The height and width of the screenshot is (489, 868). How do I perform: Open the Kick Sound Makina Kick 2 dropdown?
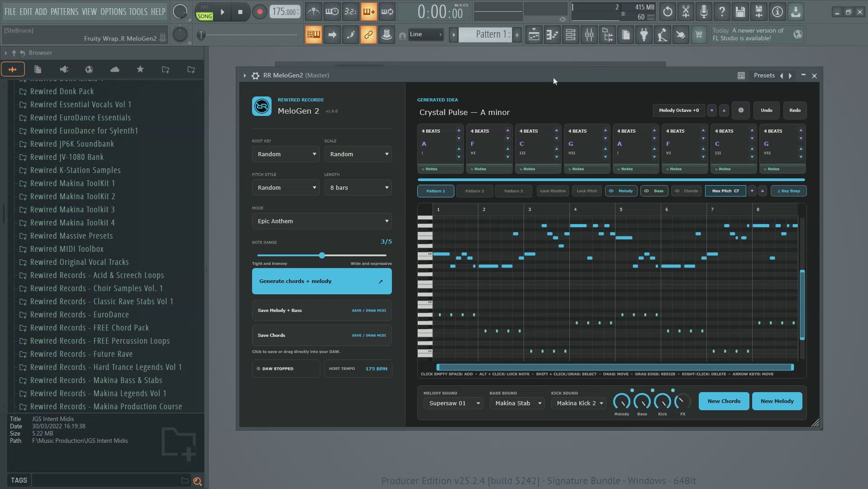[578, 403]
